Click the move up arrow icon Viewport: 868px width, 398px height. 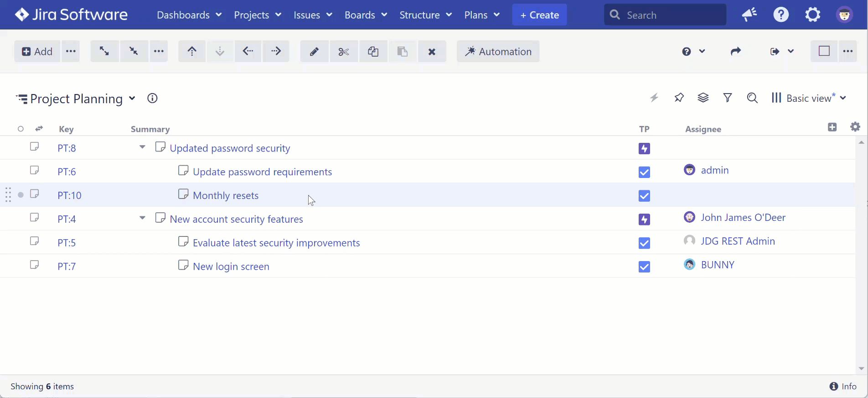192,52
